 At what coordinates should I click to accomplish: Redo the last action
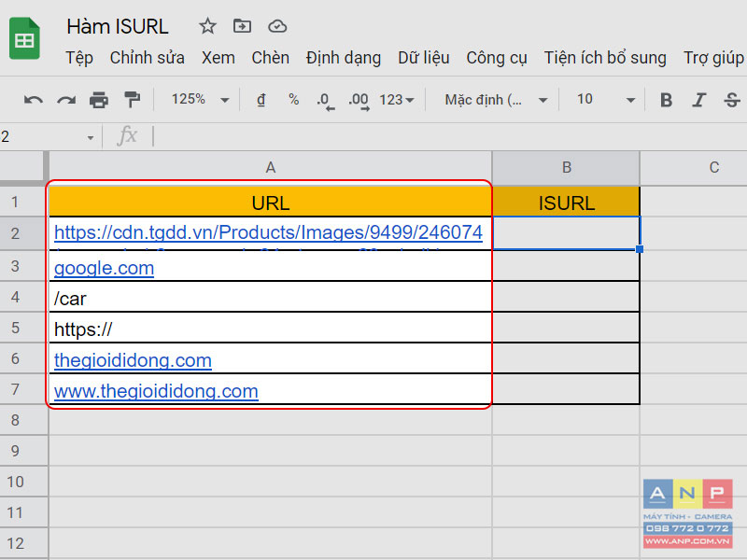(66, 100)
